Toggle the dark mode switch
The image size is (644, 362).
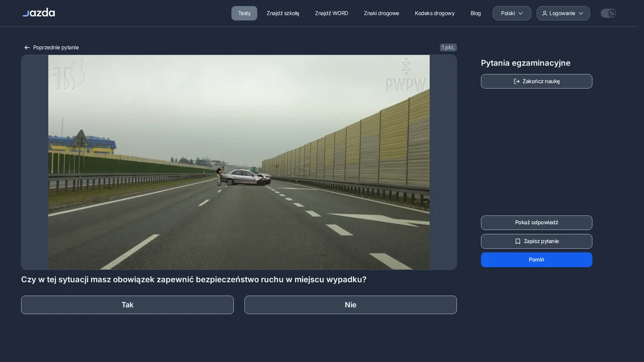click(x=608, y=13)
